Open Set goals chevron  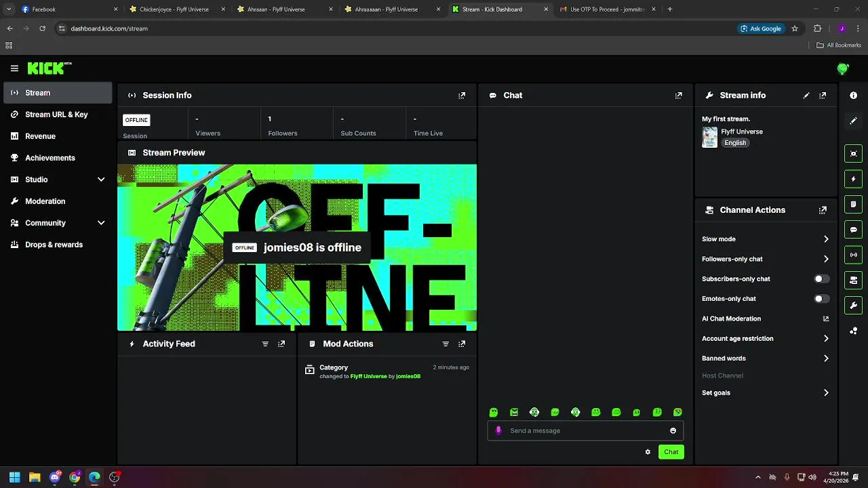pyautogui.click(x=826, y=392)
